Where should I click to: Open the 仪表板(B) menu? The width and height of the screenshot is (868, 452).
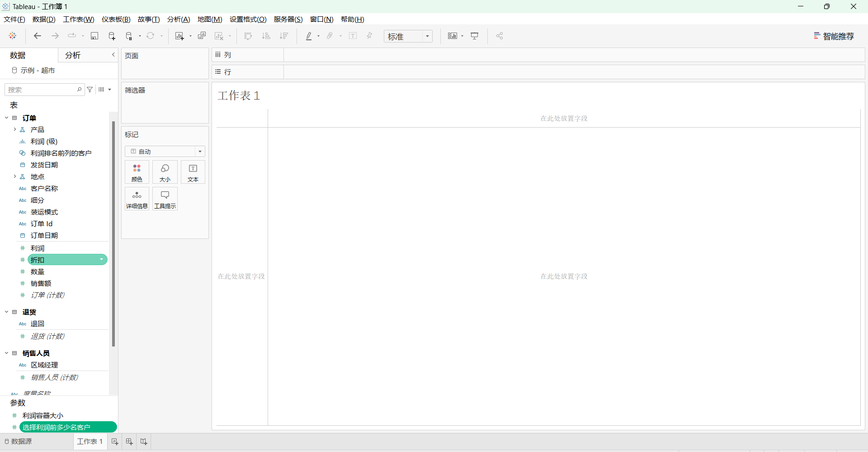pos(116,19)
